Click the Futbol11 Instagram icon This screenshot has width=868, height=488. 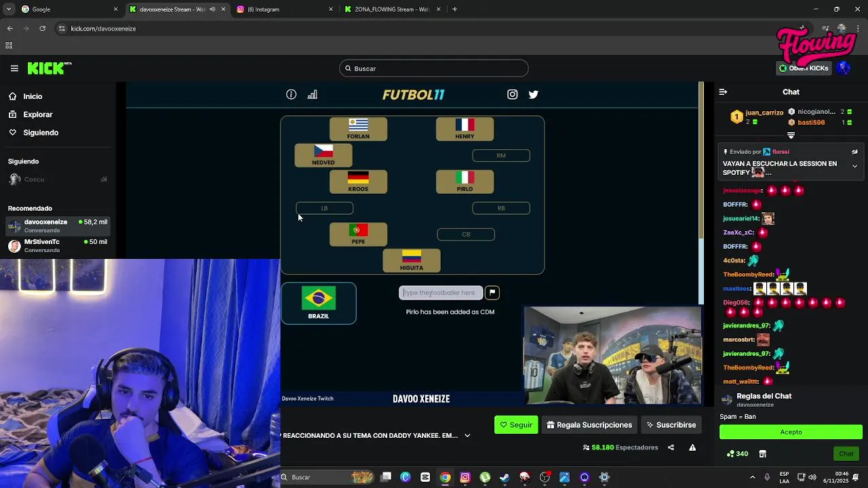pos(513,95)
